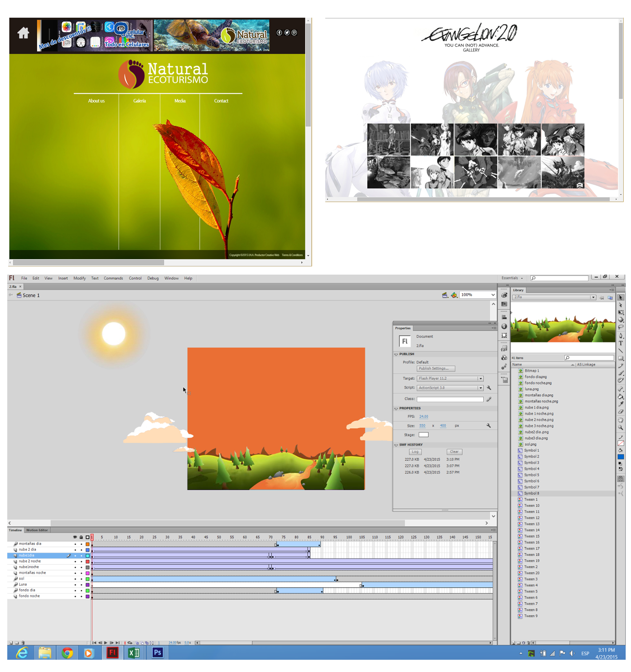The image size is (631, 672).
Task: Click the wrench icon next to Script dropdown
Action: click(489, 388)
